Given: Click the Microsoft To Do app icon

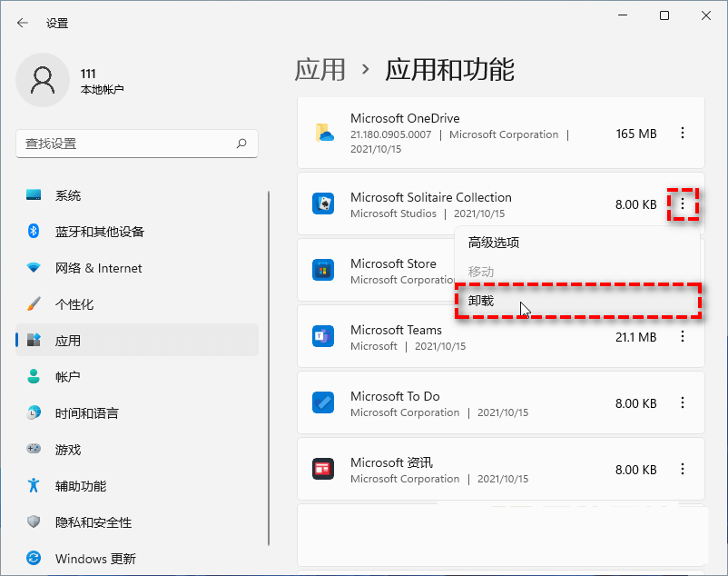Looking at the screenshot, I should pyautogui.click(x=323, y=403).
